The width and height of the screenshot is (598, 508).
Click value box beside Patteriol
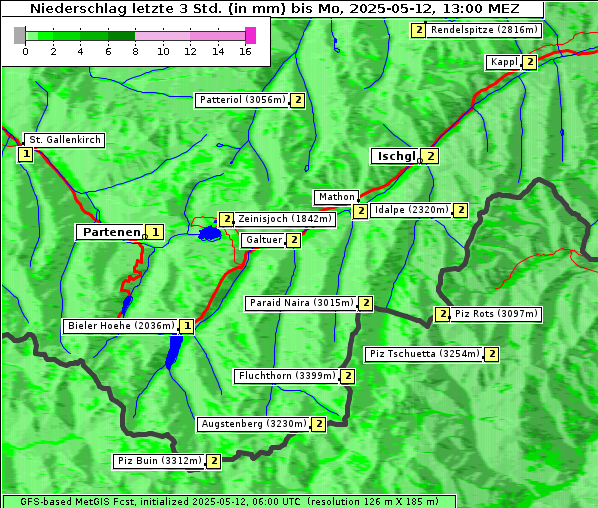click(297, 101)
